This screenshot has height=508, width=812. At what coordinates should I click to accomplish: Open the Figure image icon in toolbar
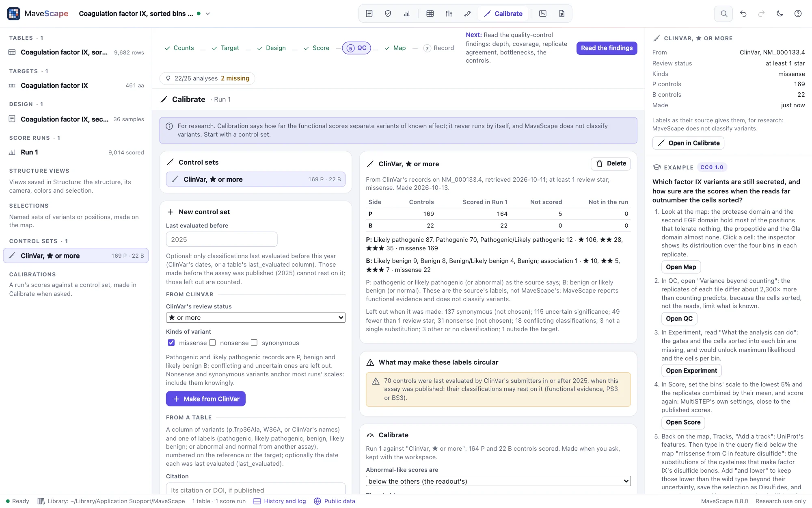(x=543, y=13)
